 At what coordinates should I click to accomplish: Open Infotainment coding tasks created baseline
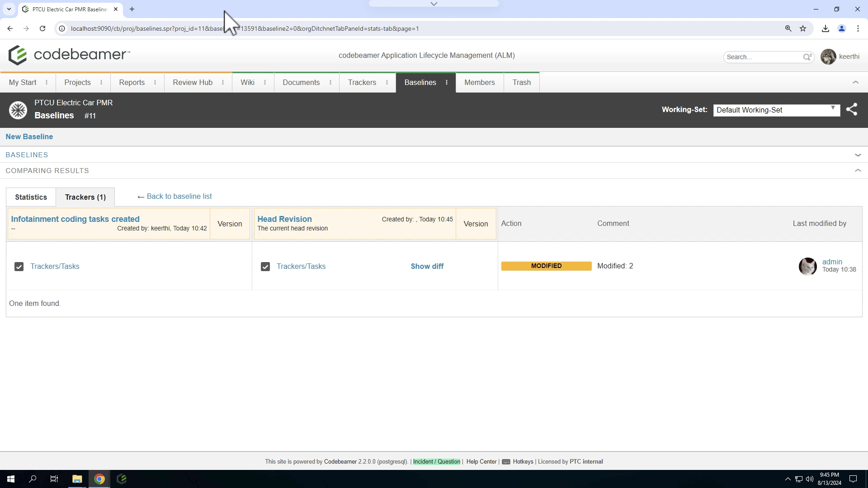point(75,219)
